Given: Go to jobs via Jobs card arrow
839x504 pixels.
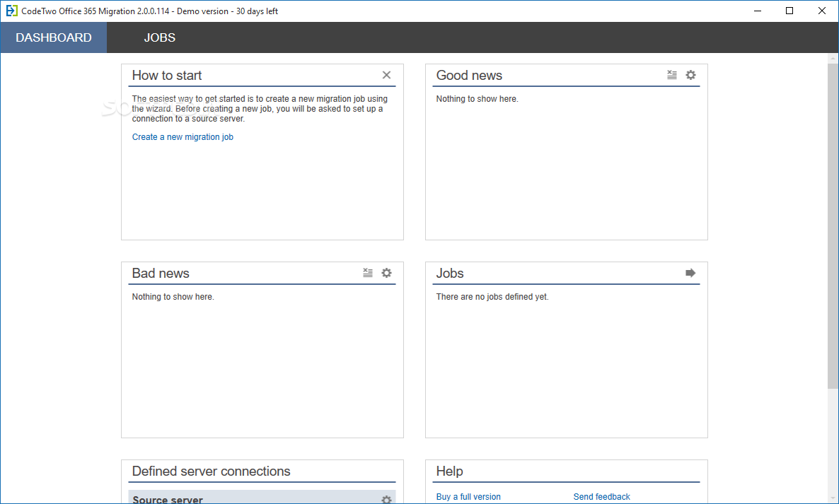Looking at the screenshot, I should point(690,273).
